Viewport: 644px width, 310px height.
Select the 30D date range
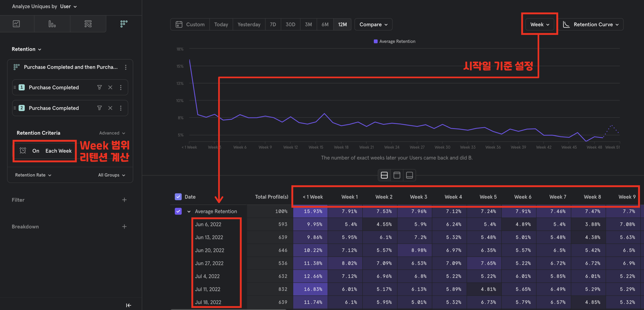pos(290,24)
